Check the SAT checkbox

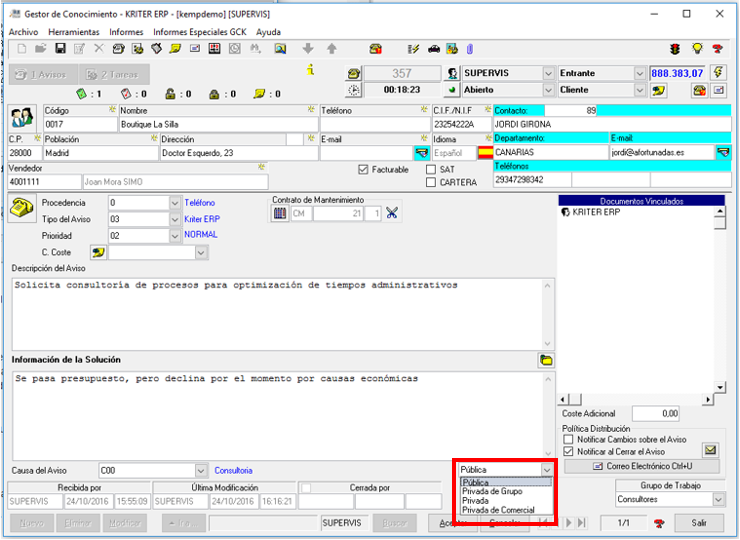[431, 169]
